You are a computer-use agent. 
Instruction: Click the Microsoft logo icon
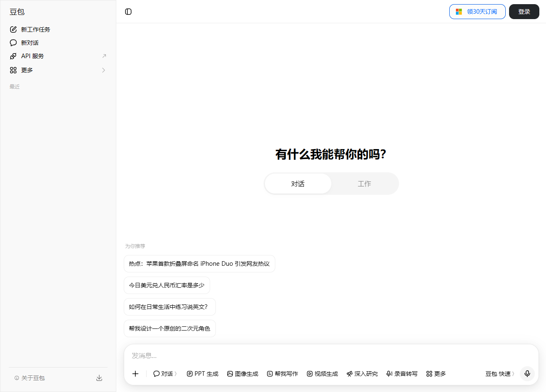[459, 12]
